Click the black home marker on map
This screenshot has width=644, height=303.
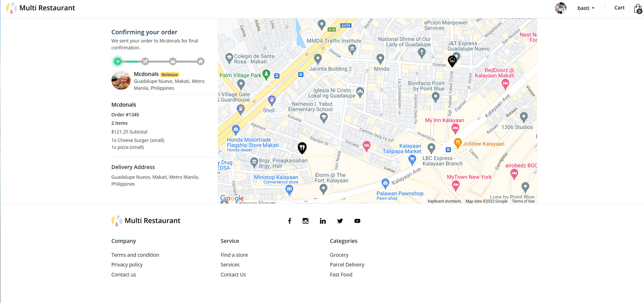452,61
